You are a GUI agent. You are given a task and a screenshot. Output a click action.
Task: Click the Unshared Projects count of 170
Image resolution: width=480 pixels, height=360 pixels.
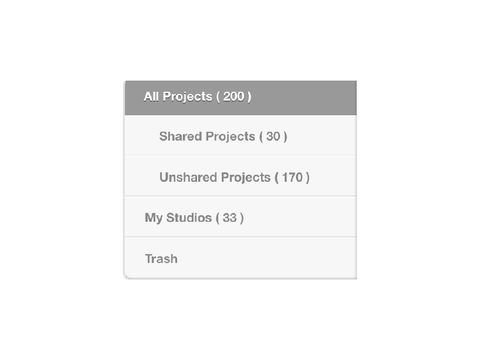click(x=292, y=177)
